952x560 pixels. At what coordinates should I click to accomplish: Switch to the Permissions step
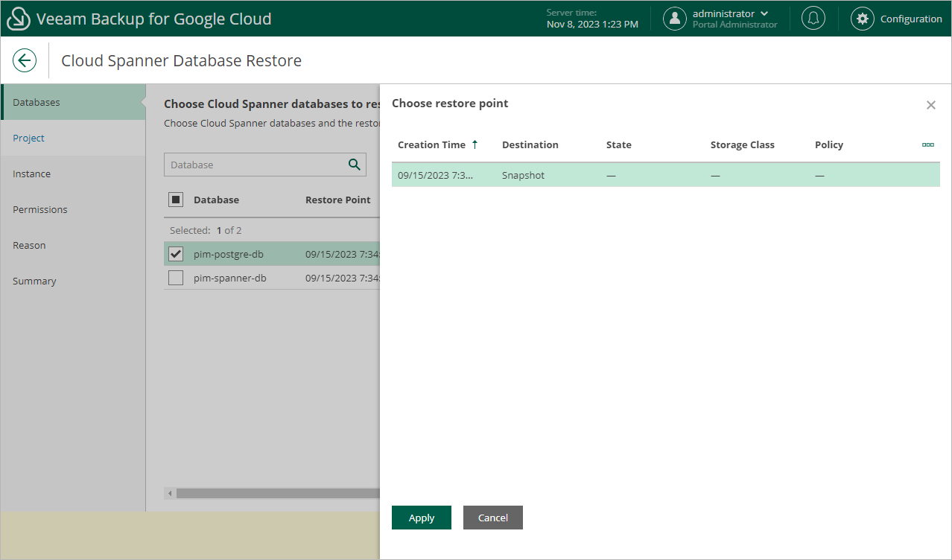click(x=40, y=209)
